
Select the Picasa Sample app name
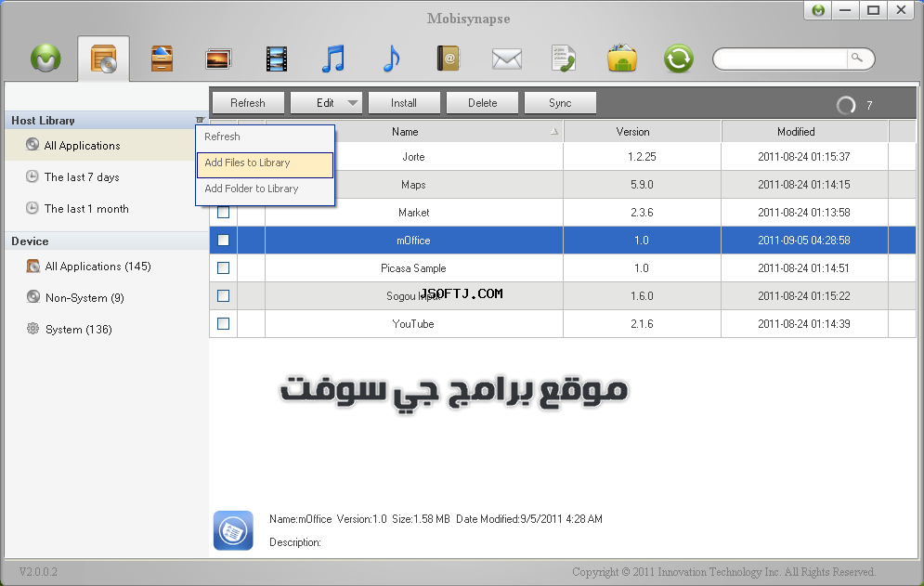pyautogui.click(x=413, y=268)
